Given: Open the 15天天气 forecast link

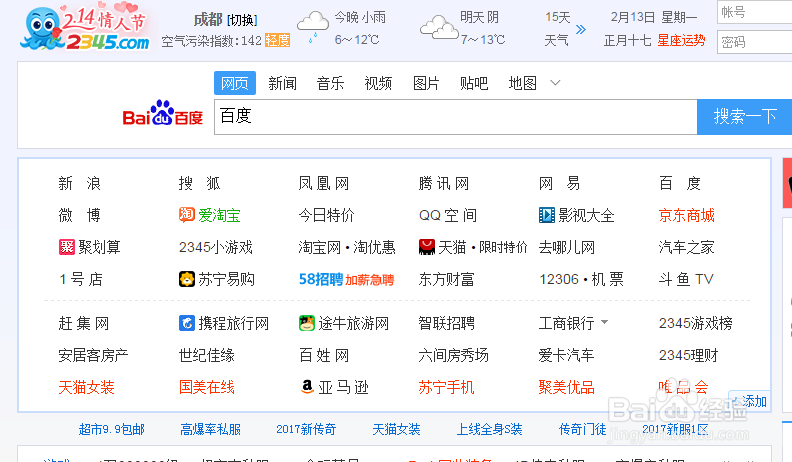Looking at the screenshot, I should pos(557,29).
